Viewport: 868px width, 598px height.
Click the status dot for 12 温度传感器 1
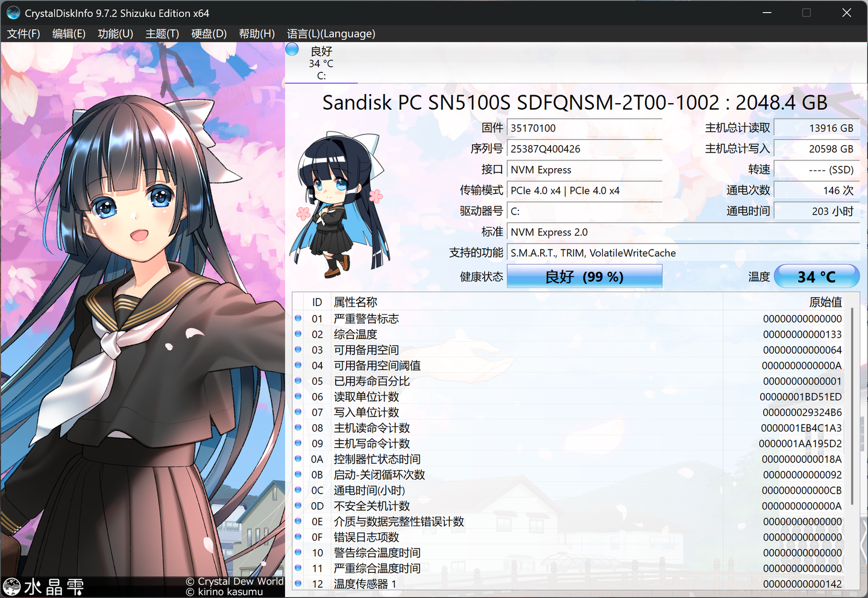tap(298, 584)
